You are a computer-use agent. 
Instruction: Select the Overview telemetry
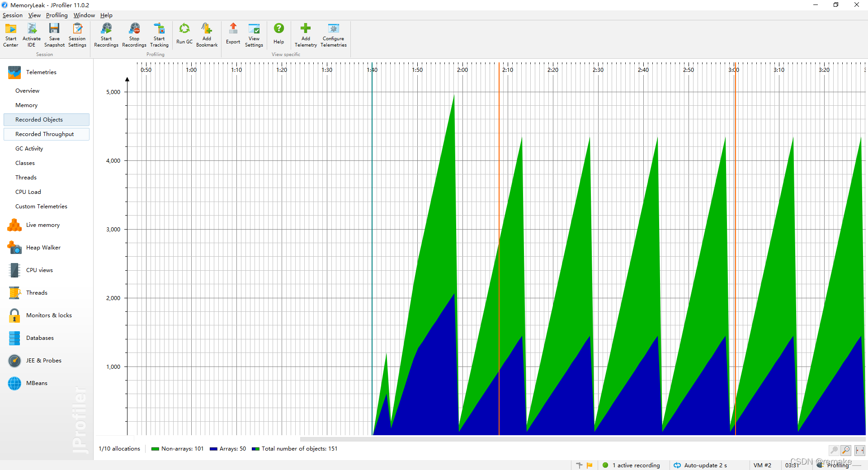(46, 91)
